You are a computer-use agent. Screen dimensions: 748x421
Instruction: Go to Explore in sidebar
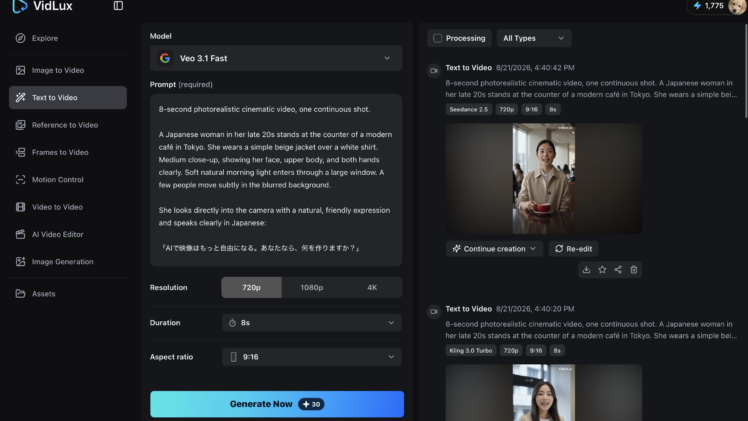[x=45, y=38]
